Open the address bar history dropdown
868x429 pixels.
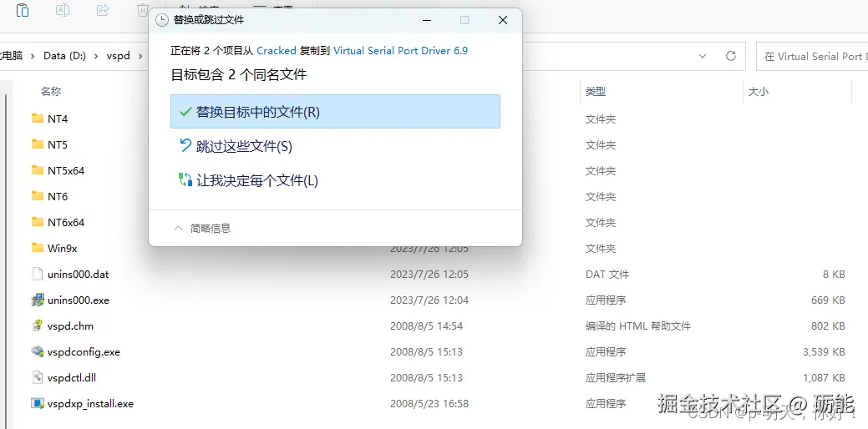[703, 56]
